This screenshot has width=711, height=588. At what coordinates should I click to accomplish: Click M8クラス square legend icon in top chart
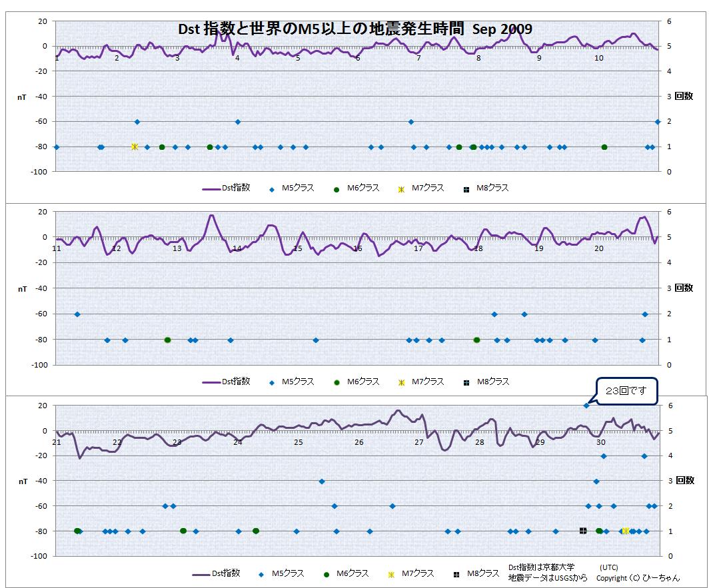point(466,188)
